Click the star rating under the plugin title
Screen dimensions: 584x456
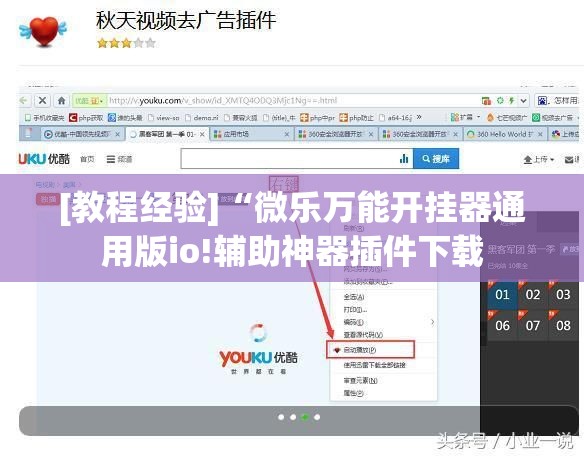coord(126,43)
